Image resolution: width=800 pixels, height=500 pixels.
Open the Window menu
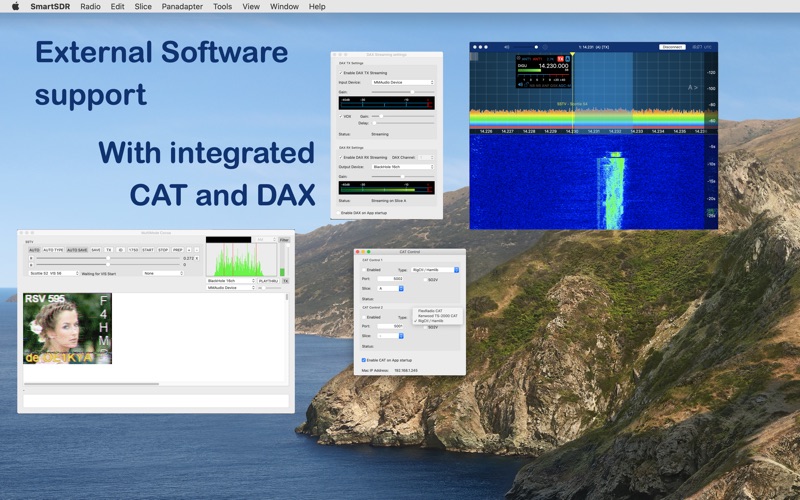(284, 7)
